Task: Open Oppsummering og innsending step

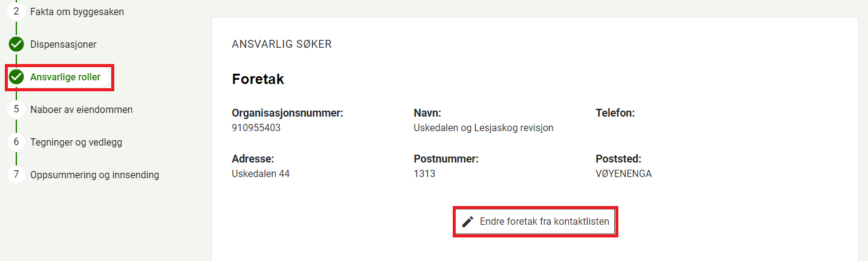Action: (x=94, y=175)
